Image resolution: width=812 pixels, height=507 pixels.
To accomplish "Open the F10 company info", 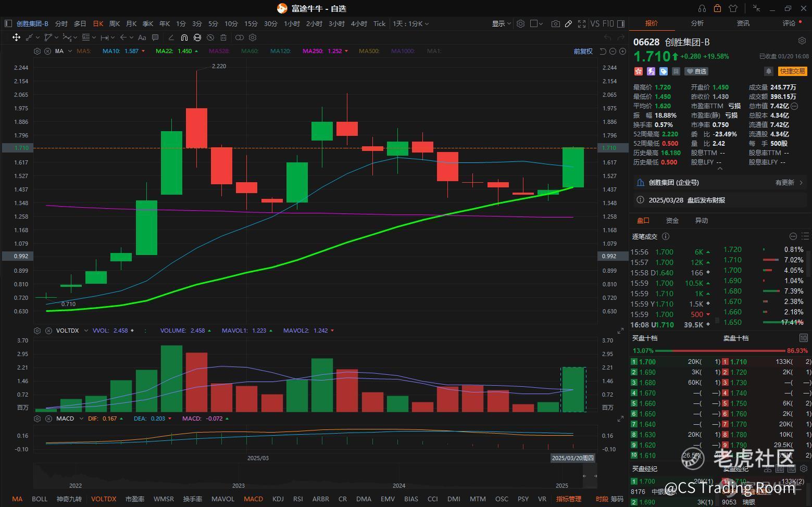I will coord(608,23).
